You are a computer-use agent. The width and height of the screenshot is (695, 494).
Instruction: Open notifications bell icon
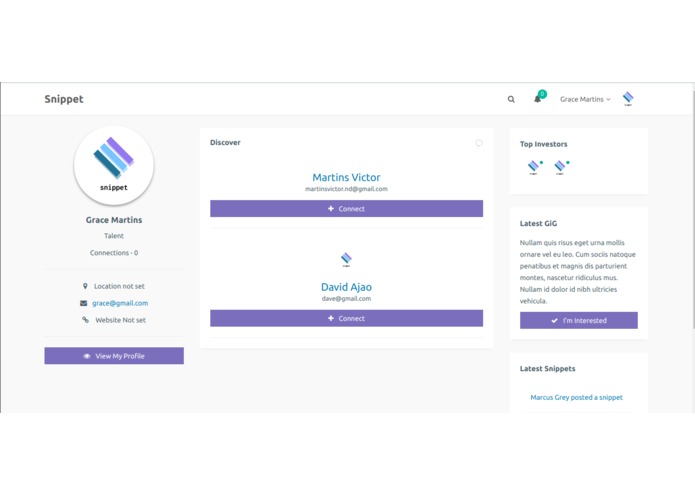coord(537,99)
